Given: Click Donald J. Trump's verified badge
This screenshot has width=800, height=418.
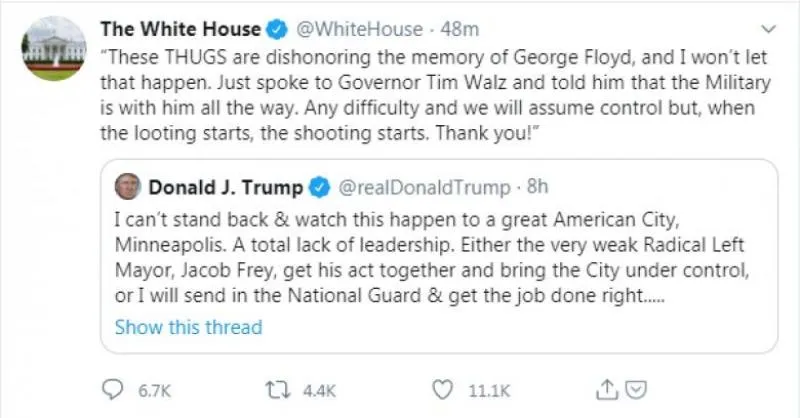Looking at the screenshot, I should point(319,187).
